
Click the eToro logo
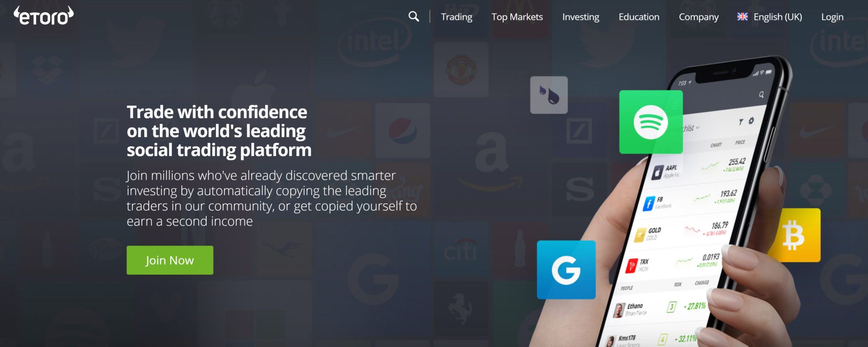tap(44, 16)
